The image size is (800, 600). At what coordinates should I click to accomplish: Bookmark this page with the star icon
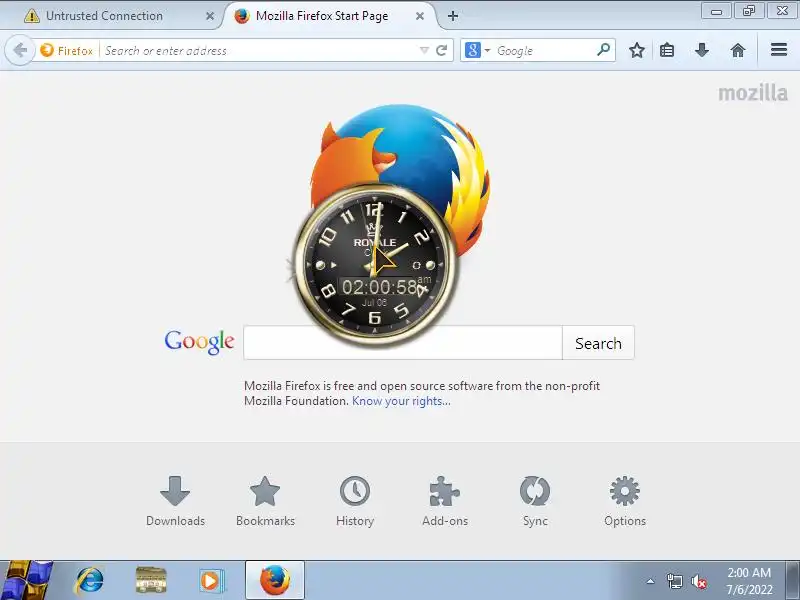pos(636,50)
